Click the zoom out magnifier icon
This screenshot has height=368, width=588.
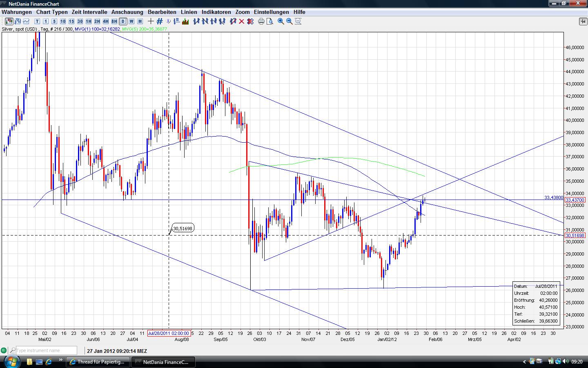[x=290, y=21]
